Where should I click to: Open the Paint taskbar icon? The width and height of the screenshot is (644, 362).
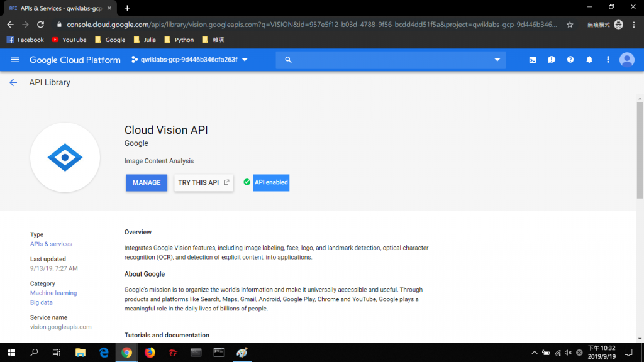pyautogui.click(x=242, y=353)
